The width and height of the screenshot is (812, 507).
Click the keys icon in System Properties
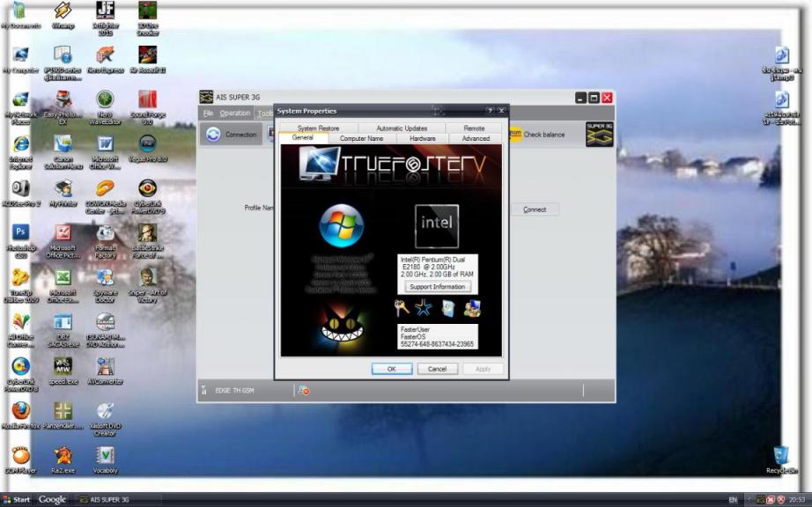401,308
